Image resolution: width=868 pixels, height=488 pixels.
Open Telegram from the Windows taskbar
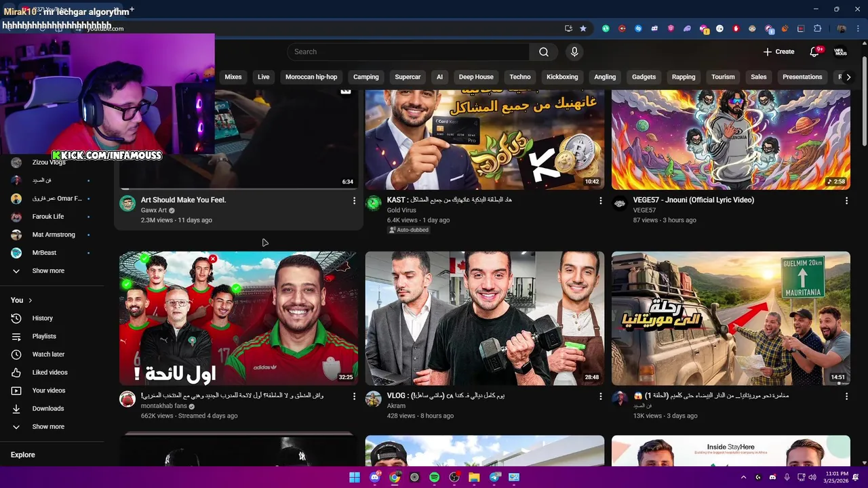click(494, 477)
